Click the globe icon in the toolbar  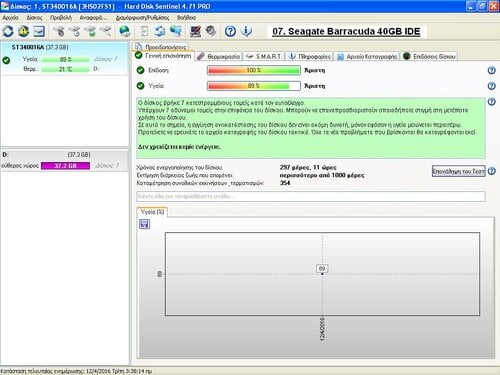(125, 31)
